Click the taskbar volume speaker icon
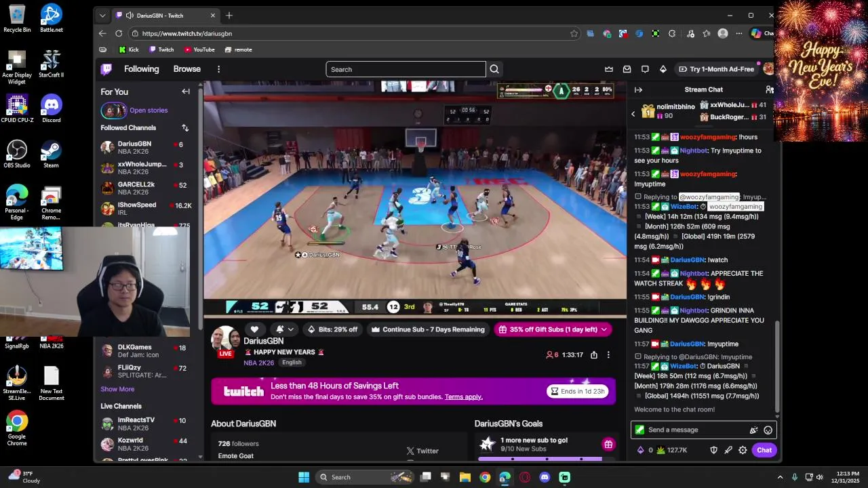The width and height of the screenshot is (868, 488). click(819, 477)
